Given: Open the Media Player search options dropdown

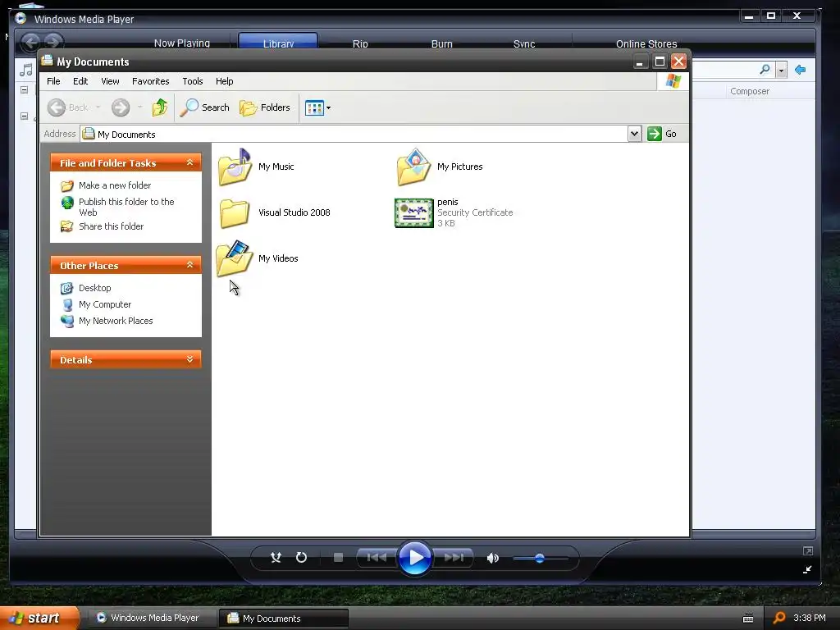Looking at the screenshot, I should [781, 71].
